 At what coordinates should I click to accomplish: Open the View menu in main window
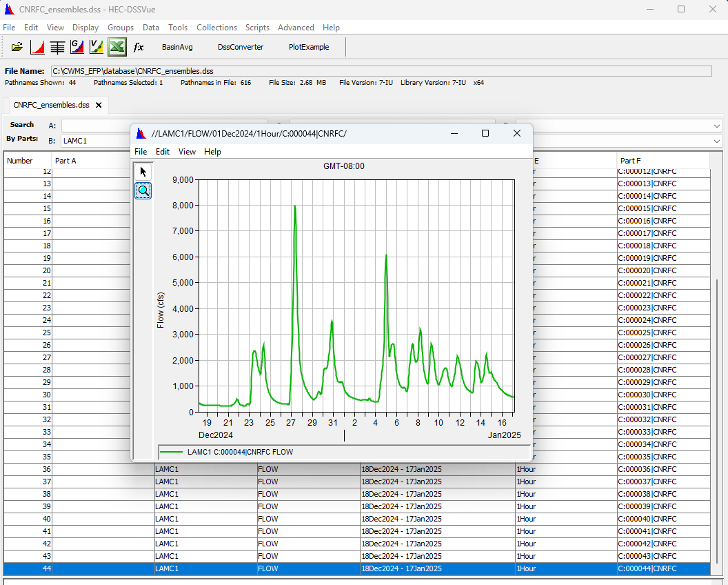tap(55, 28)
